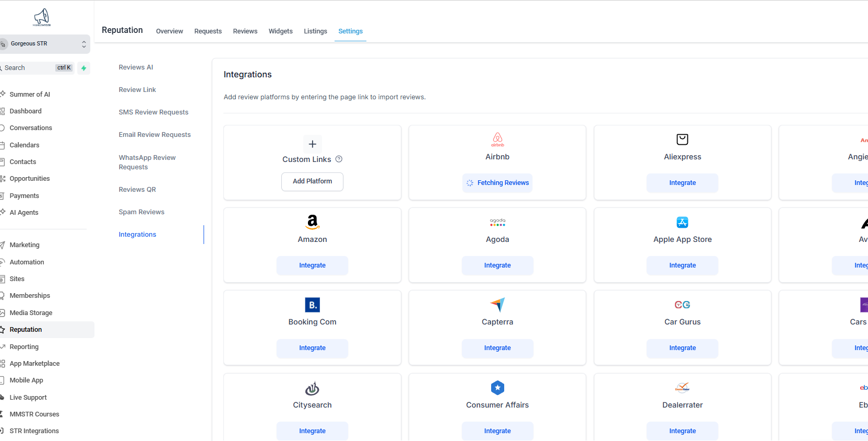
Task: Click the Add Platform button
Action: point(312,181)
